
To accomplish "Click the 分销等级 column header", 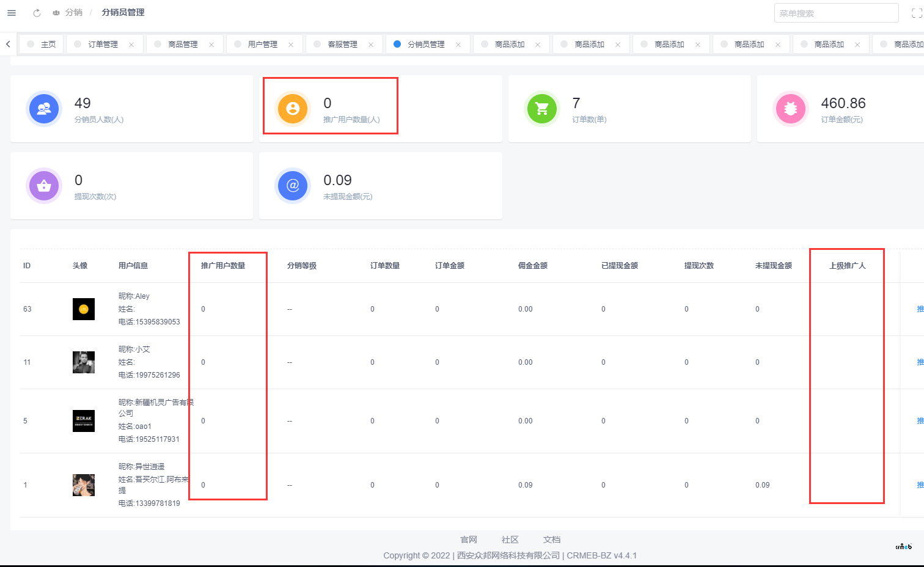I will pyautogui.click(x=302, y=266).
